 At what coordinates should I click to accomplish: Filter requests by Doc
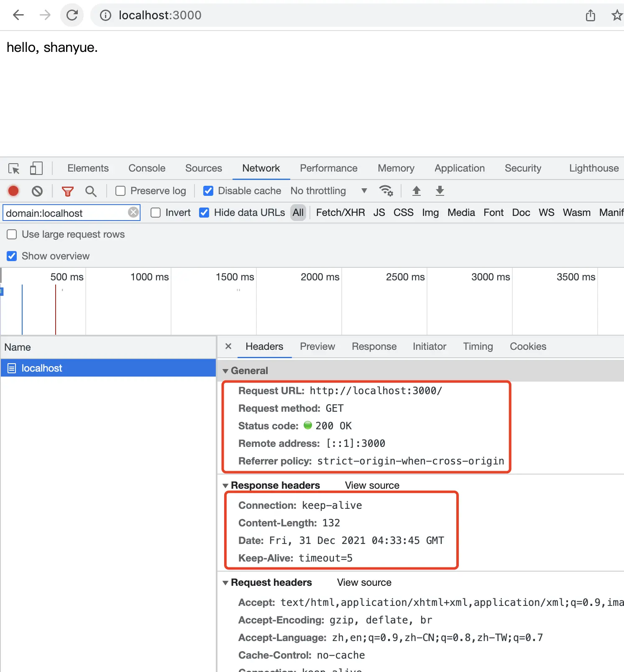[x=521, y=213]
